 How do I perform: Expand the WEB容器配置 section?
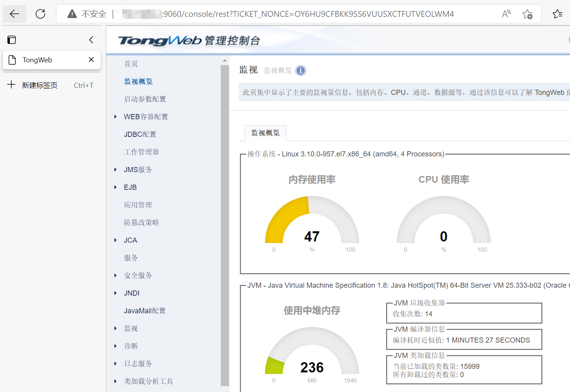pyautogui.click(x=115, y=116)
